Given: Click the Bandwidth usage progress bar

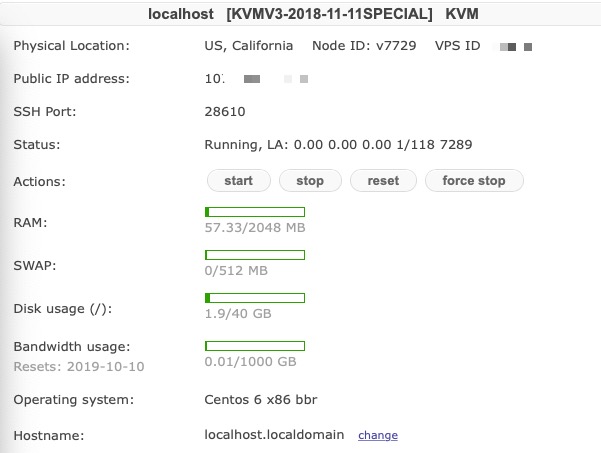Looking at the screenshot, I should click(254, 346).
